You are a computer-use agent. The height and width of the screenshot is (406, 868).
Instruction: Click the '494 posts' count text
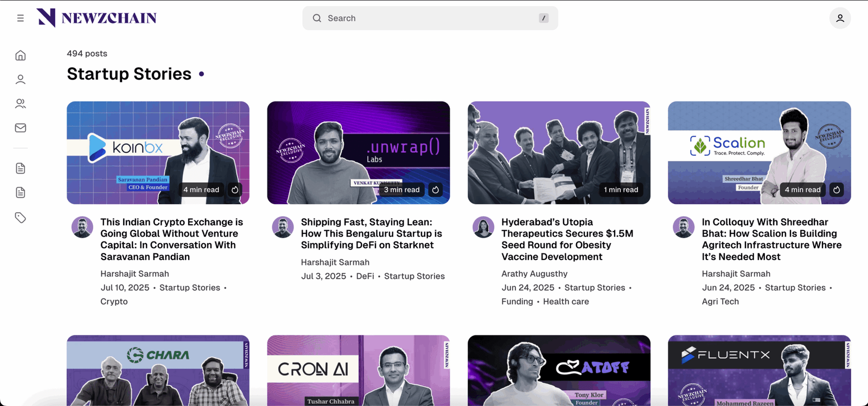click(87, 53)
